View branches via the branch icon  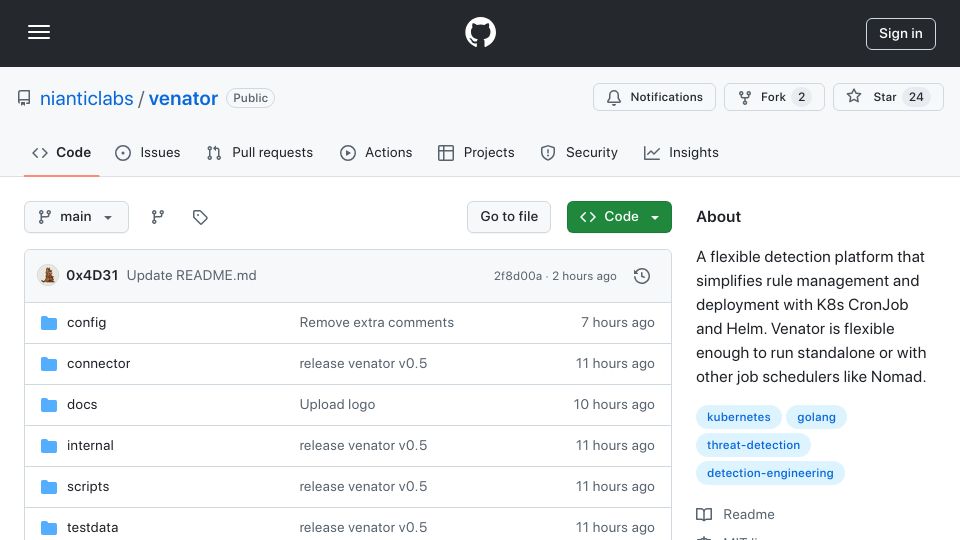tap(158, 217)
